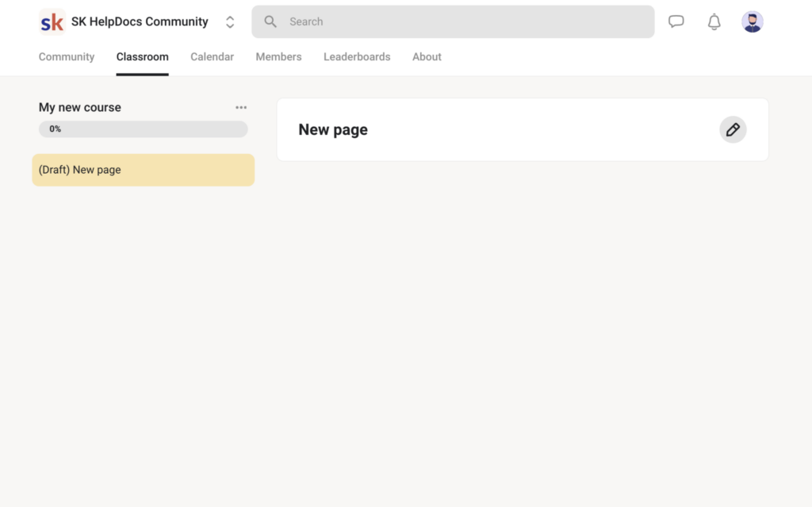This screenshot has width=812, height=507.
Task: Open the Members tab
Action: [278, 57]
